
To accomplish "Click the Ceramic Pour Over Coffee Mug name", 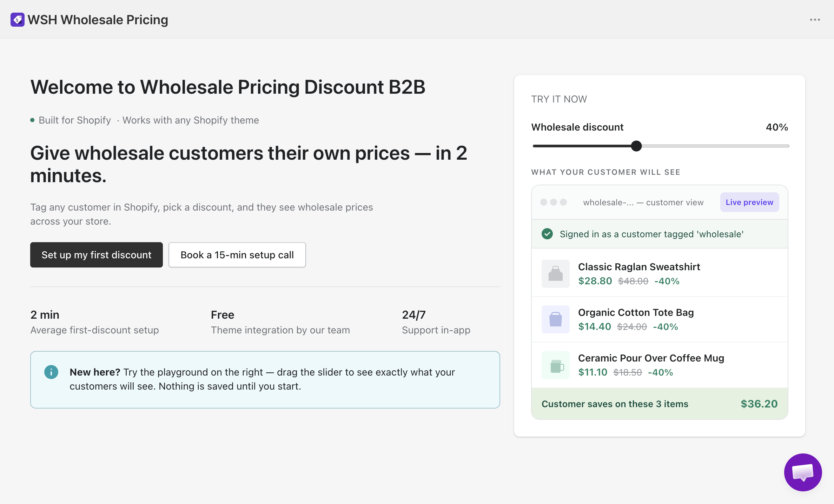I will (651, 358).
